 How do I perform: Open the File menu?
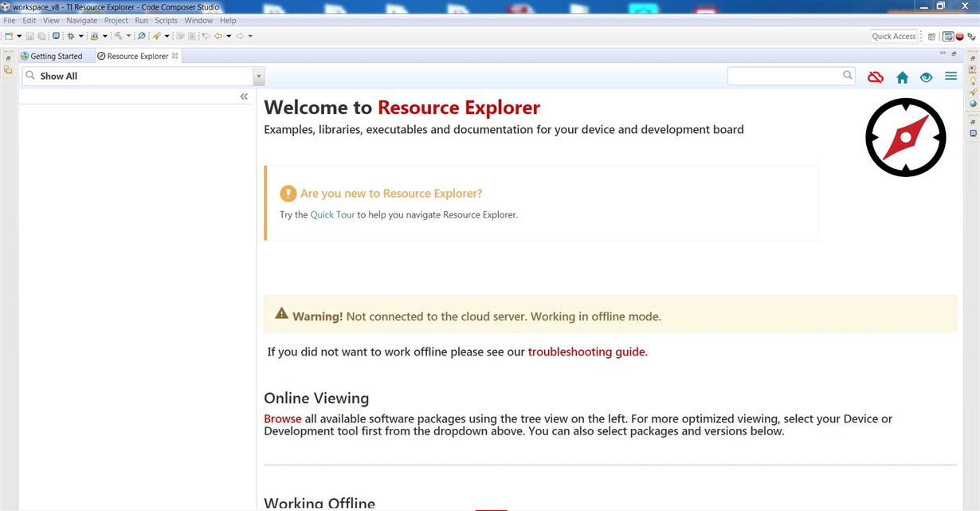pos(10,21)
